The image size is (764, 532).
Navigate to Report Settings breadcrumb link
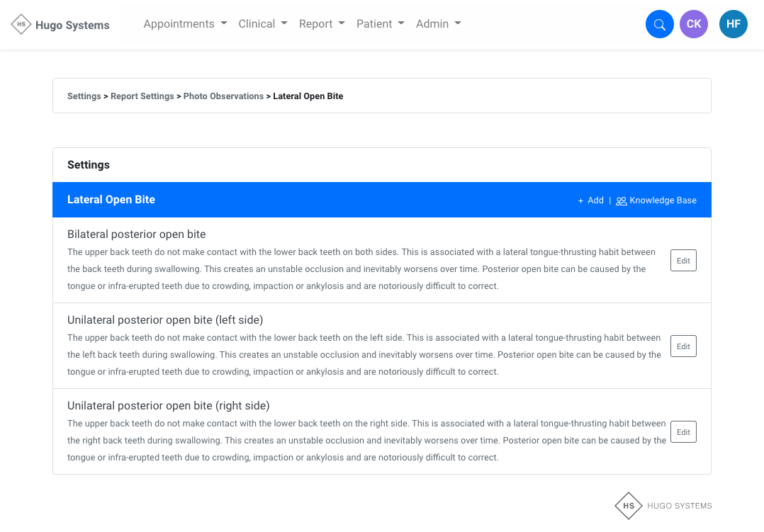pos(142,96)
